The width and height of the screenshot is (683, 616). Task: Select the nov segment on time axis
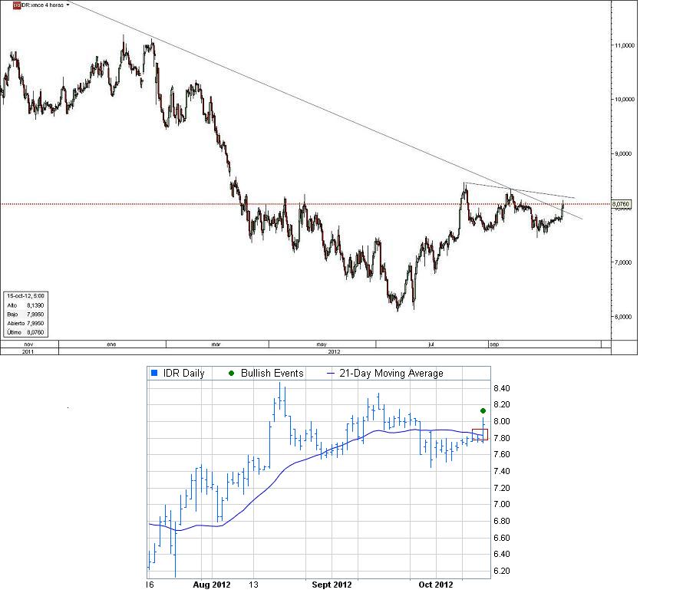29,344
